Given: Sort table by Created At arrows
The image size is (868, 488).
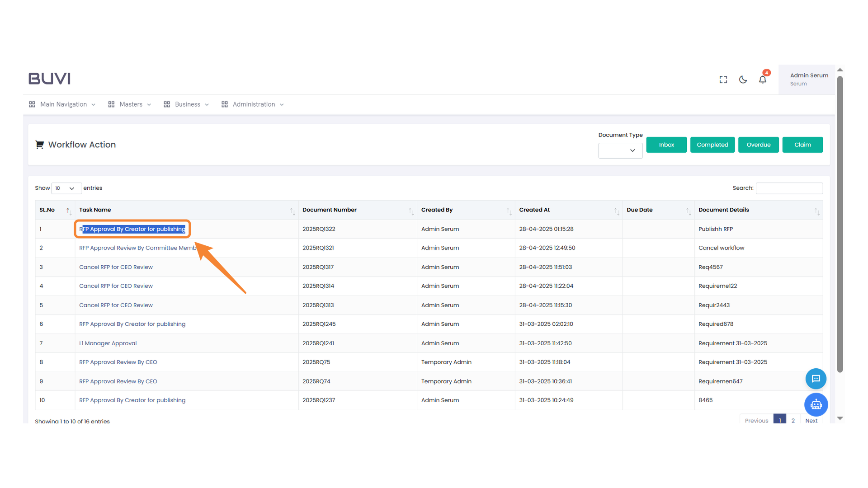Looking at the screenshot, I should point(616,211).
